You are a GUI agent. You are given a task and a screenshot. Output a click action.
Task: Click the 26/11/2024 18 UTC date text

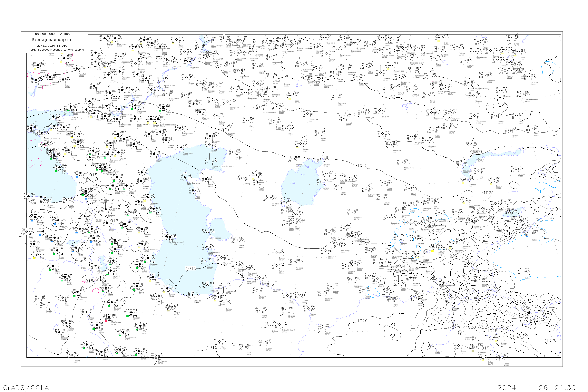(x=52, y=46)
